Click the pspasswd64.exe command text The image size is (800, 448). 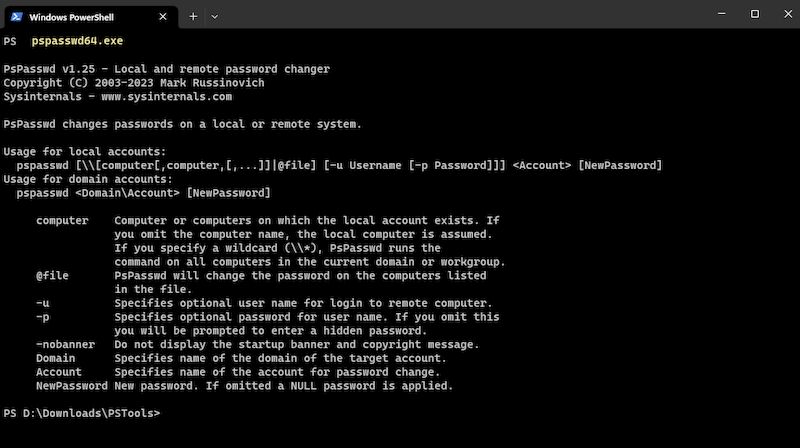coord(77,41)
